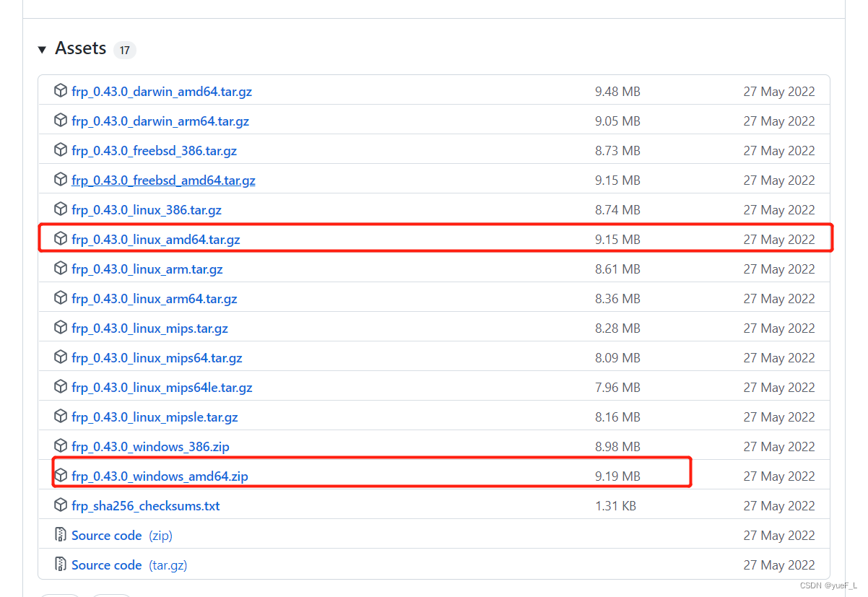The image size is (868, 597).
Task: Click package icon beside frp_0.43.0_freebsd_386.tar.gz
Action: (x=61, y=150)
